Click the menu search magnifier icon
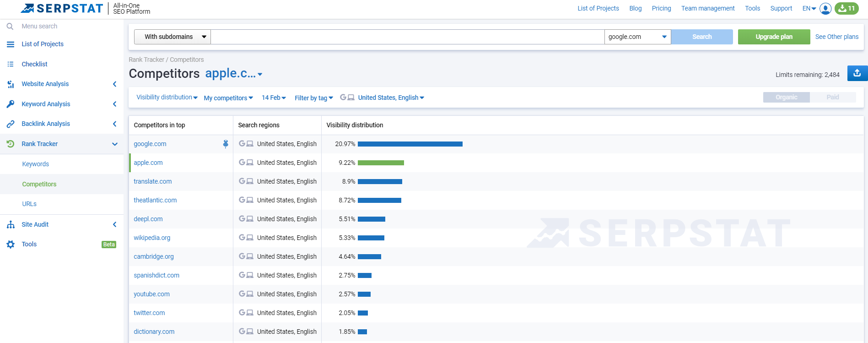 (10, 27)
